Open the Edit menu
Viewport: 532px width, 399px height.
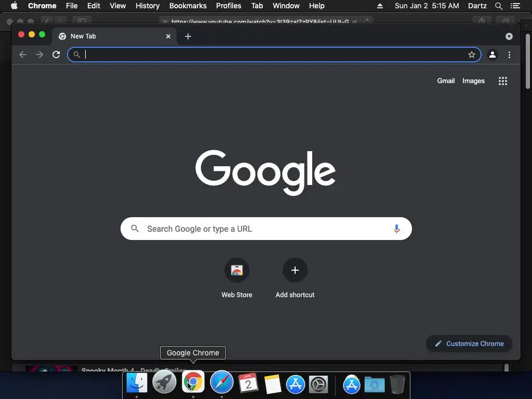pos(94,6)
